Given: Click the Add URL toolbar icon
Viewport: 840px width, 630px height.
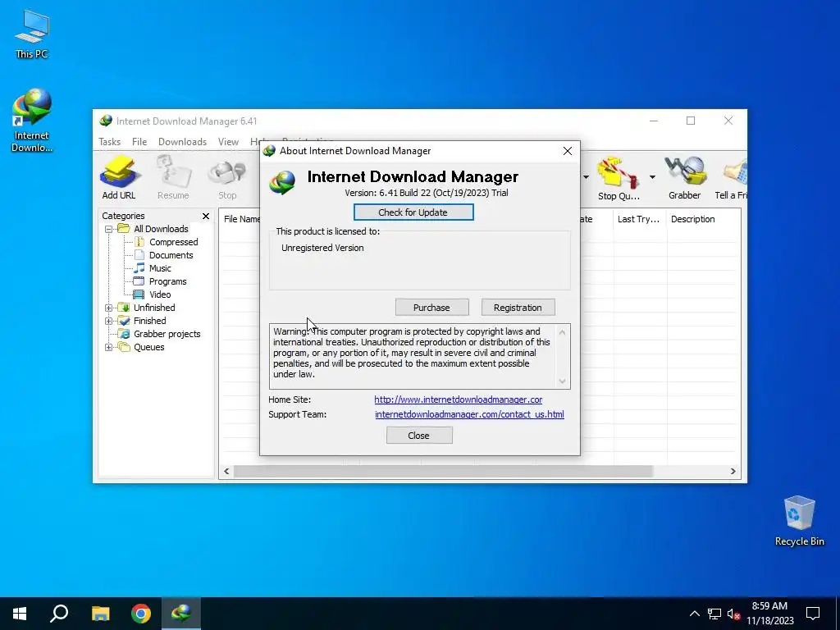Looking at the screenshot, I should tap(119, 178).
